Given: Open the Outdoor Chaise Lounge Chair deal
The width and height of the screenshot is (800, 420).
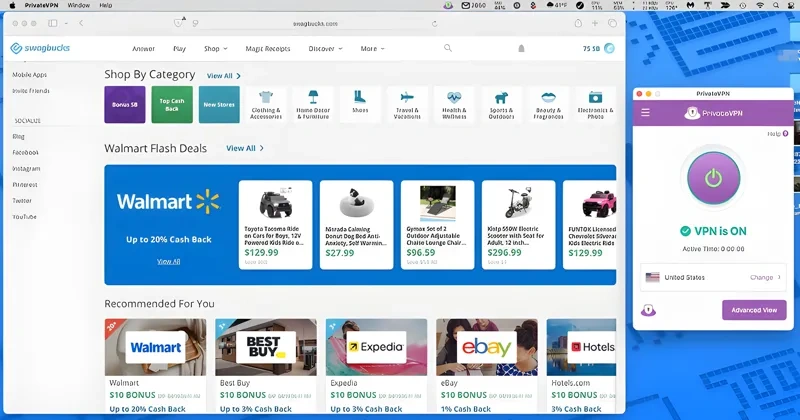Looking at the screenshot, I should [x=437, y=225].
